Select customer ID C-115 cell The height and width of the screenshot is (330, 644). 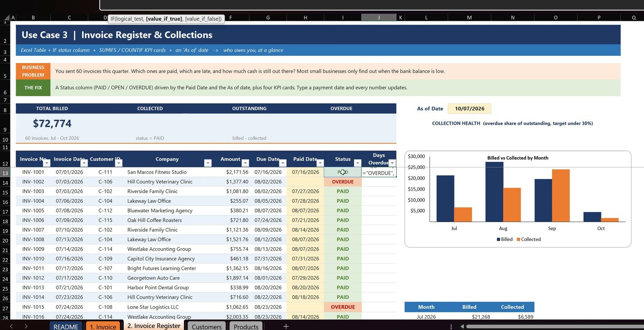click(x=105, y=221)
